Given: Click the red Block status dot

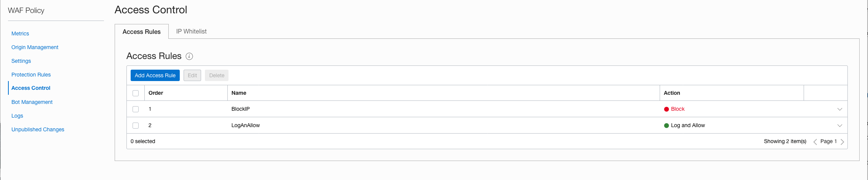Looking at the screenshot, I should 667,109.
